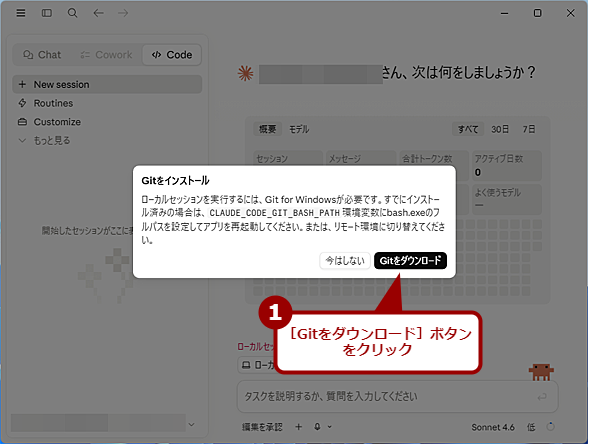
Task: Go forward with the right arrow
Action: pyautogui.click(x=123, y=13)
